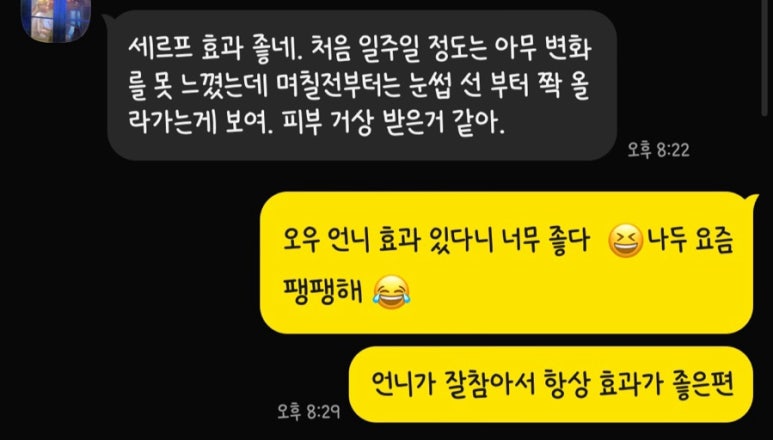Image resolution: width=773 pixels, height=440 pixels.
Task: Open the sender's profile picture
Action: click(56, 20)
